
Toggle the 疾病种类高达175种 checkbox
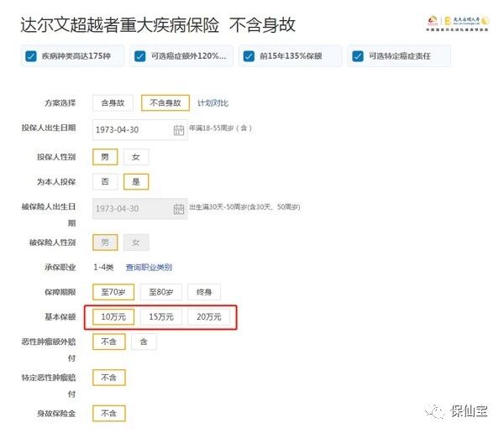[31, 56]
